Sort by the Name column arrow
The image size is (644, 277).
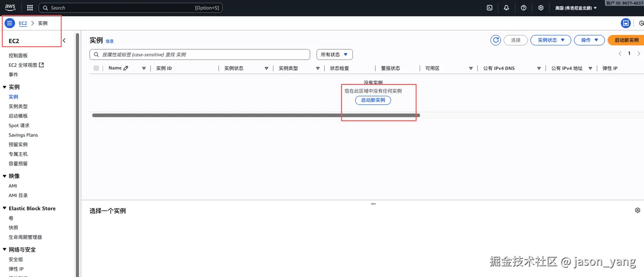[144, 68]
